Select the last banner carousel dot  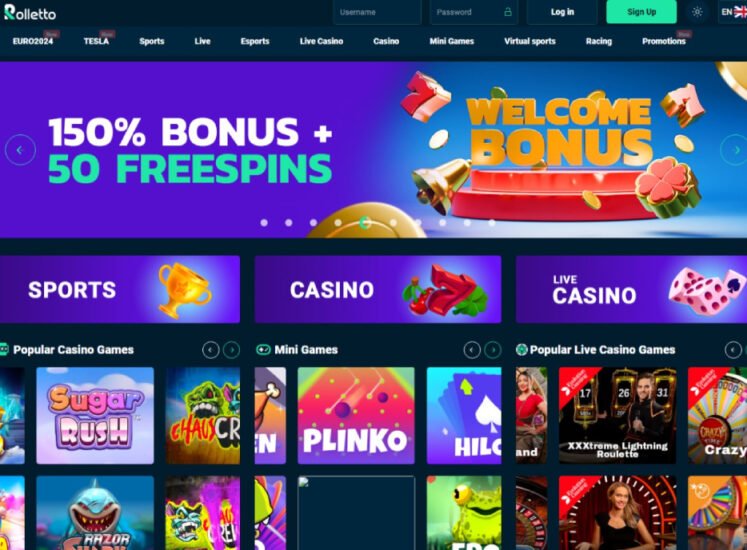click(492, 223)
